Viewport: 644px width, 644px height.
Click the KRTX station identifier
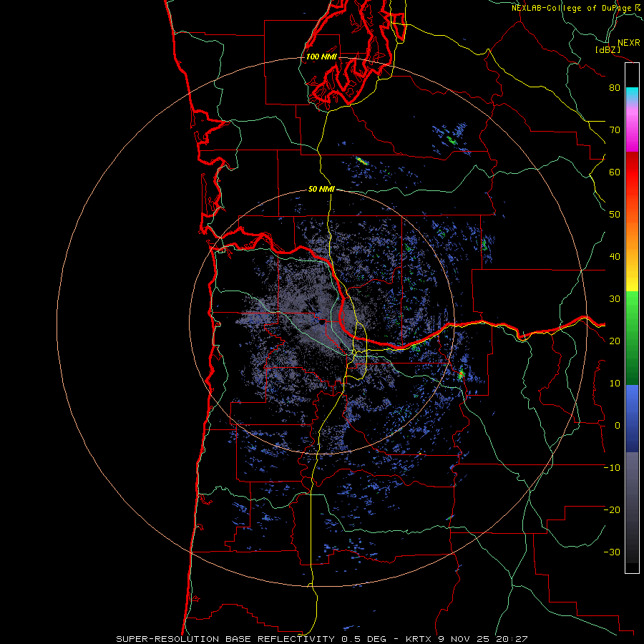419,639
